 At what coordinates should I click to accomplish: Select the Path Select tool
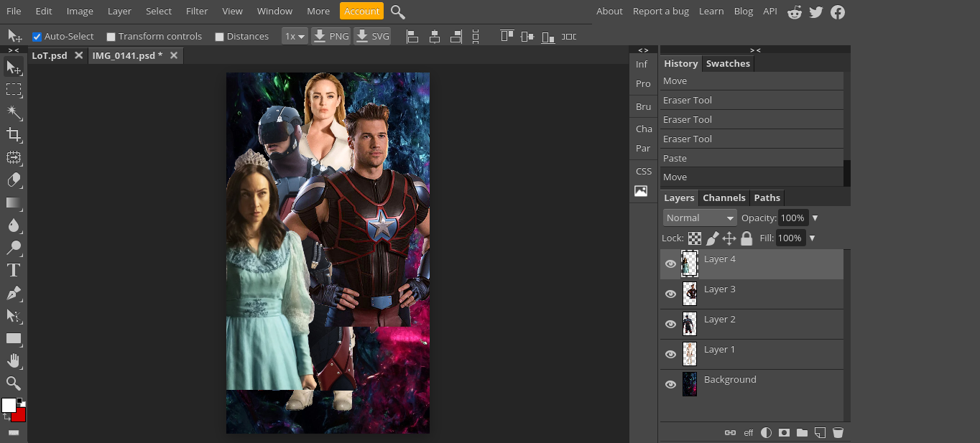(x=14, y=315)
